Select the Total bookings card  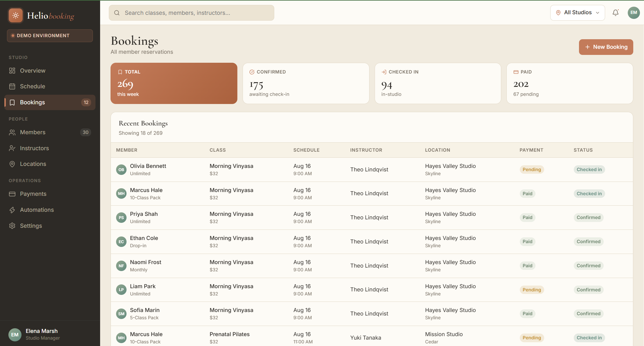(174, 83)
